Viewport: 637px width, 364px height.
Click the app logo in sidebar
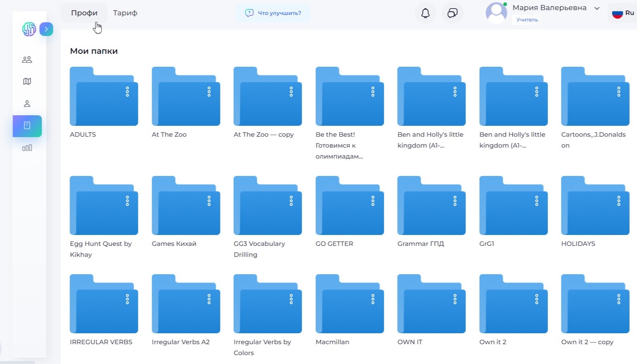29,29
